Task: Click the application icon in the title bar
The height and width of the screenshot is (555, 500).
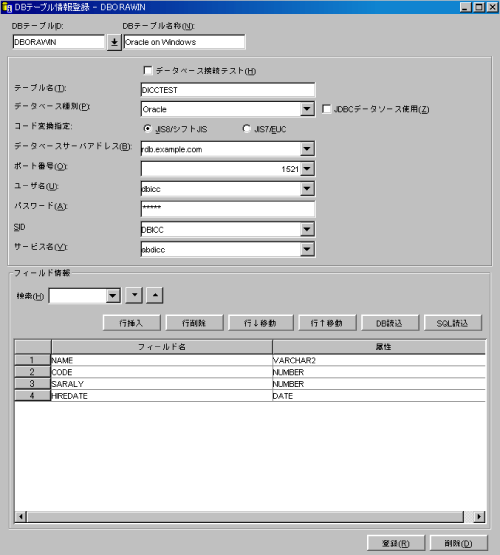Action: (x=7, y=7)
